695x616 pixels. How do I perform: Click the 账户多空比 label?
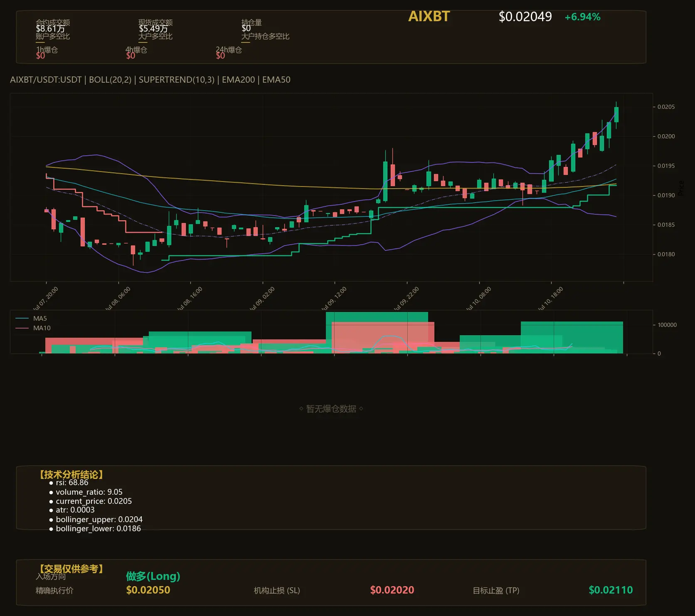pos(53,37)
